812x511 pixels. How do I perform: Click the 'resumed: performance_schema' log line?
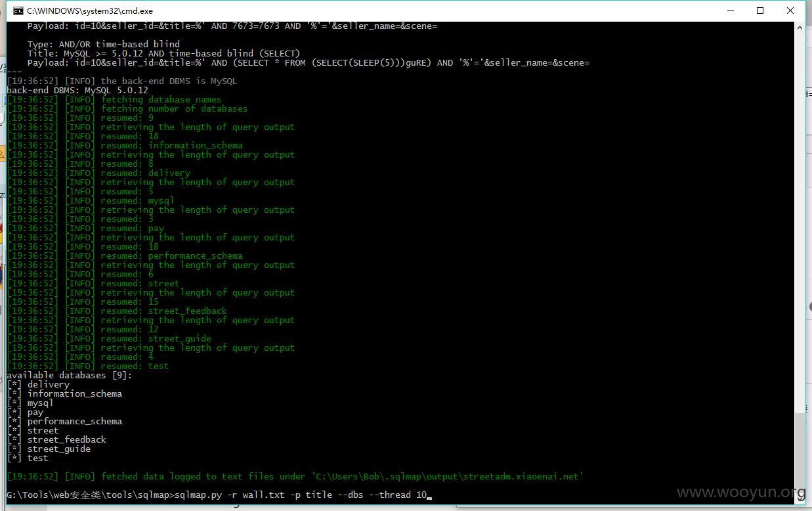125,255
